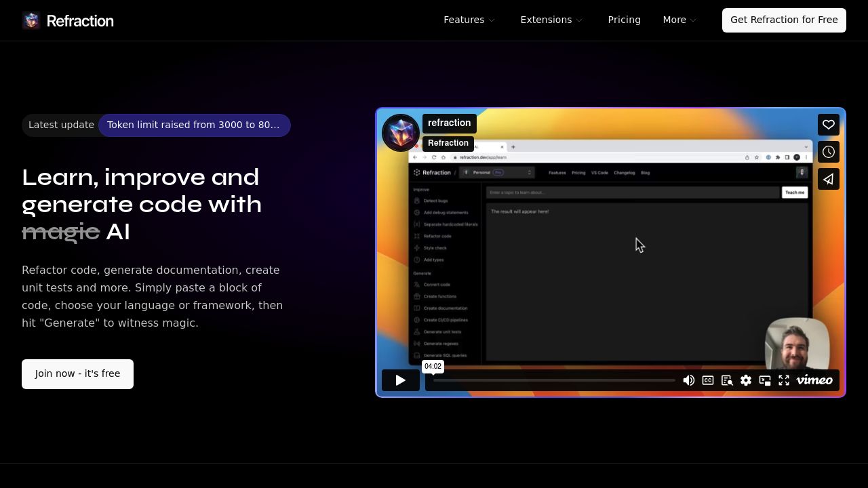Expand the Extensions menu

click(551, 20)
